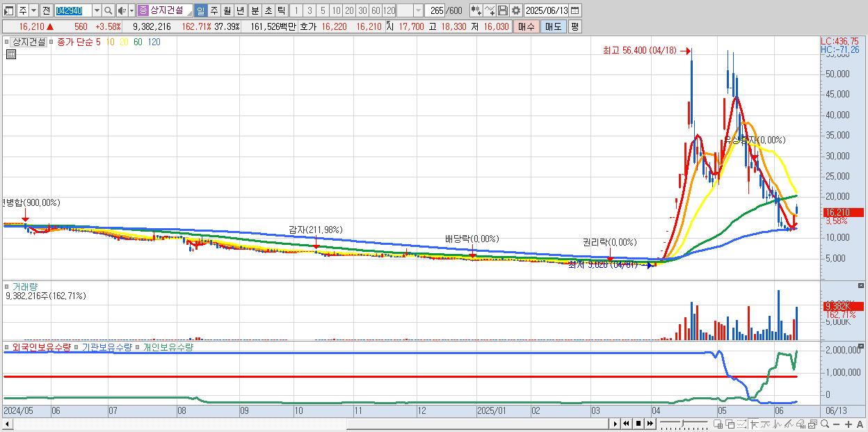Click the plus zoom in icon

(x=849, y=424)
